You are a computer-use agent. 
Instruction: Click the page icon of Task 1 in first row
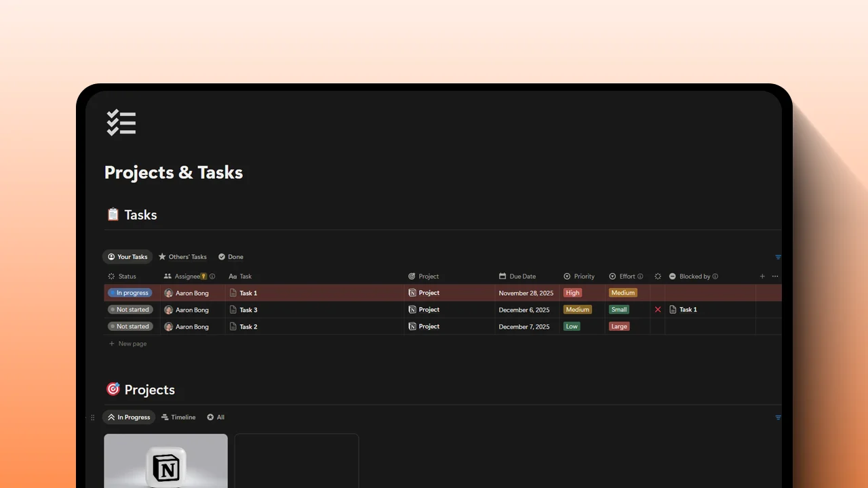click(x=233, y=293)
